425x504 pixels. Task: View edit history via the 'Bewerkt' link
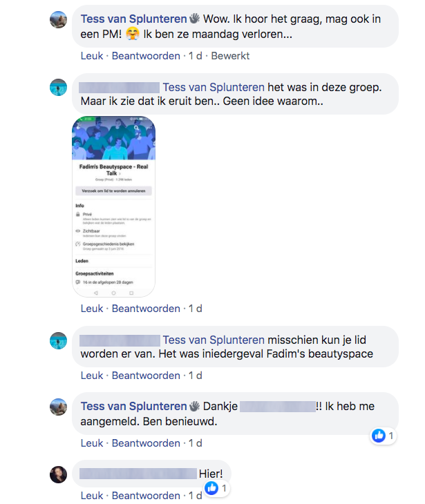pos(230,56)
